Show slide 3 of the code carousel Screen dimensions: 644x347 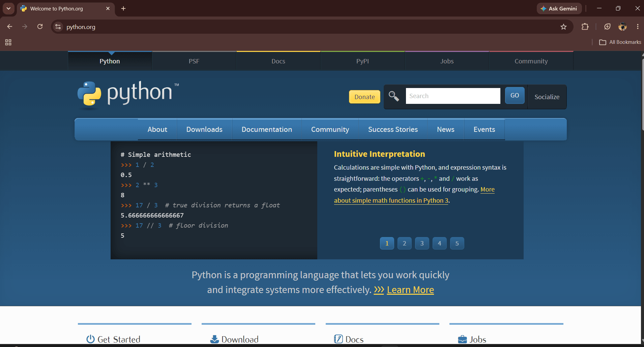pos(422,243)
